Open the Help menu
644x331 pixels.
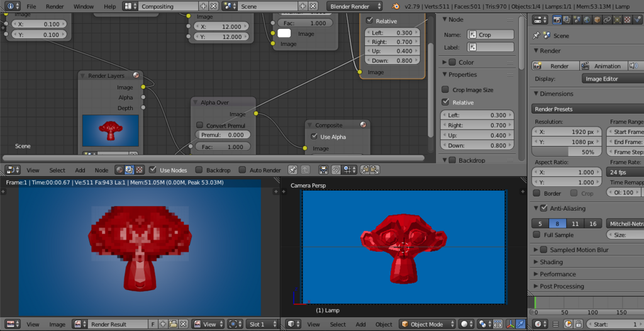(109, 6)
